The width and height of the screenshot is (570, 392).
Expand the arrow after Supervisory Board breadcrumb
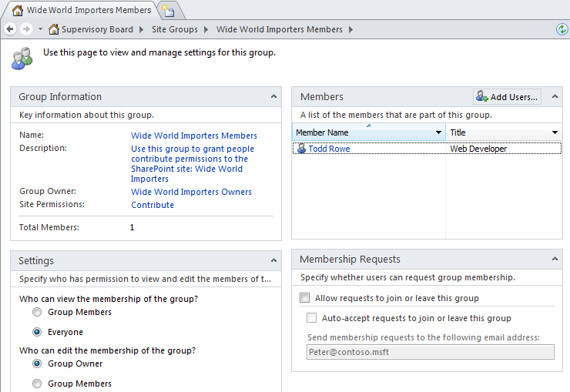pyautogui.click(x=142, y=29)
